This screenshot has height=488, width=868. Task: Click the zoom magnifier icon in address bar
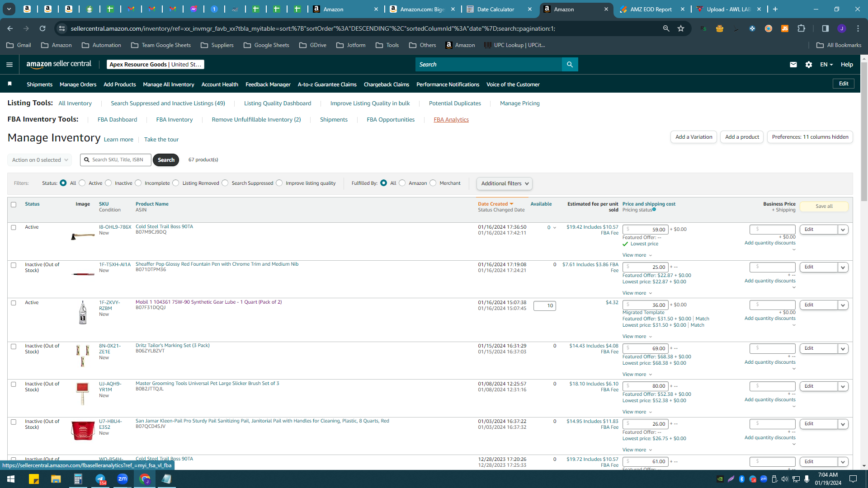666,28
